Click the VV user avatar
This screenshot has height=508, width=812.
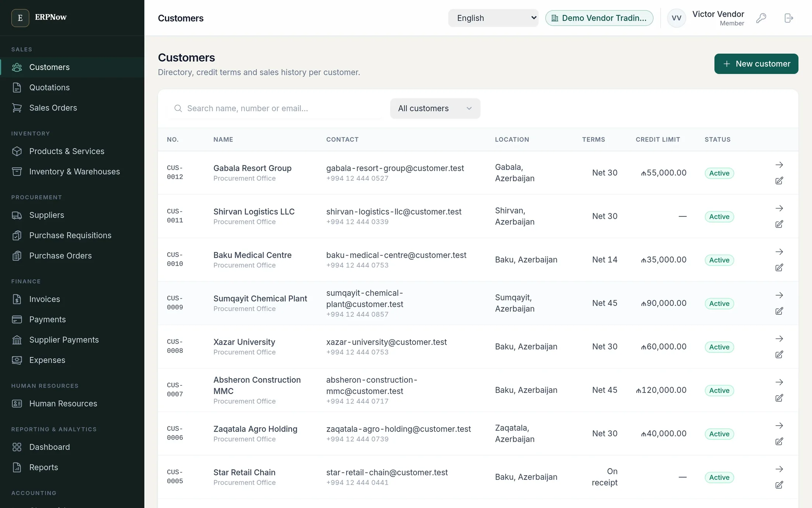(x=677, y=18)
